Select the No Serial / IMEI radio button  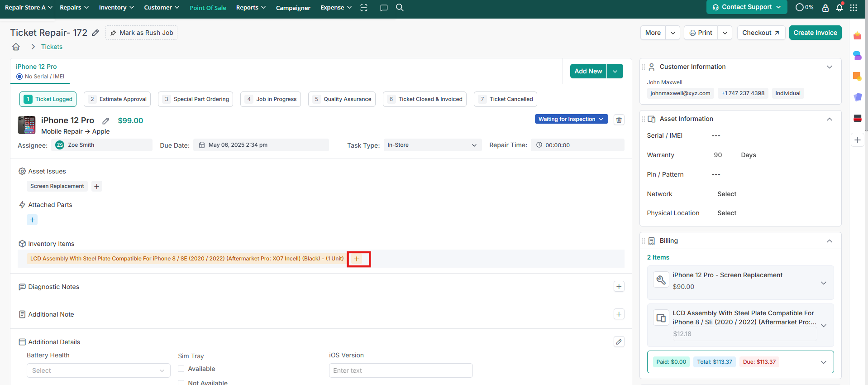19,77
